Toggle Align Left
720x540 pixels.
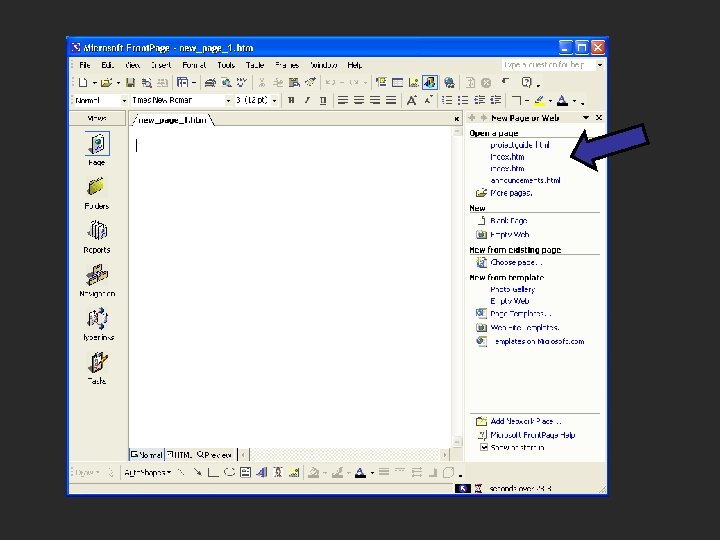click(343, 100)
